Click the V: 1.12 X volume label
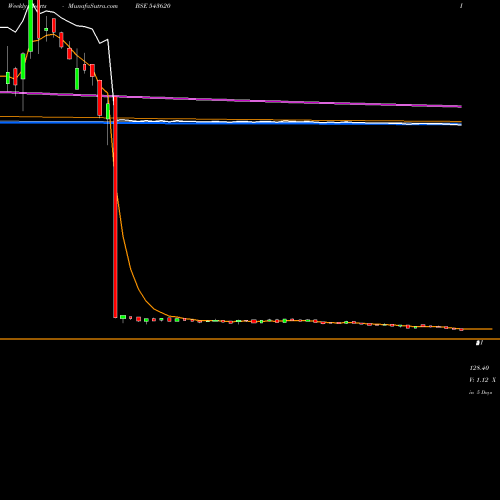The height and width of the screenshot is (500, 500). point(482,380)
